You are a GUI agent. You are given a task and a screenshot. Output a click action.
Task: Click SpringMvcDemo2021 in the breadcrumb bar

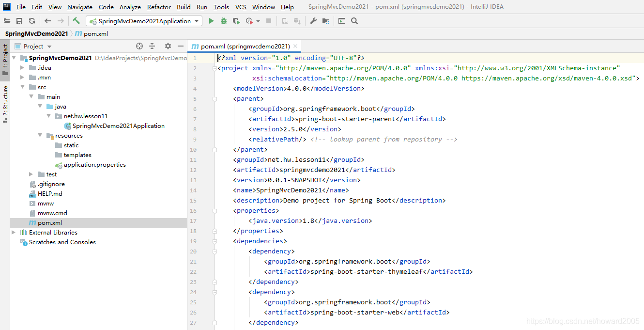[36, 34]
